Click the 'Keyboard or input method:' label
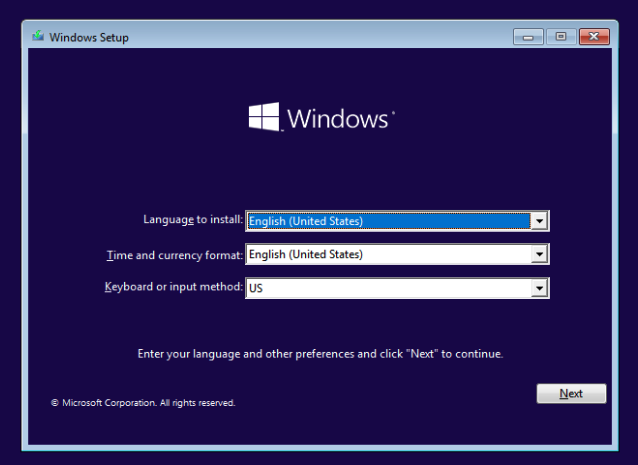Screen dimensions: 638x465 (x=174, y=287)
